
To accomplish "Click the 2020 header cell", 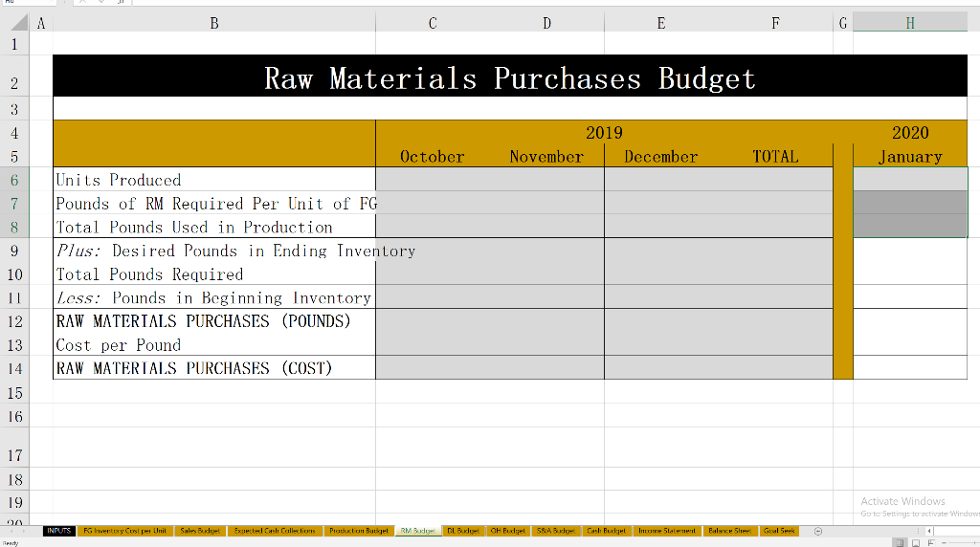I will 910,132.
